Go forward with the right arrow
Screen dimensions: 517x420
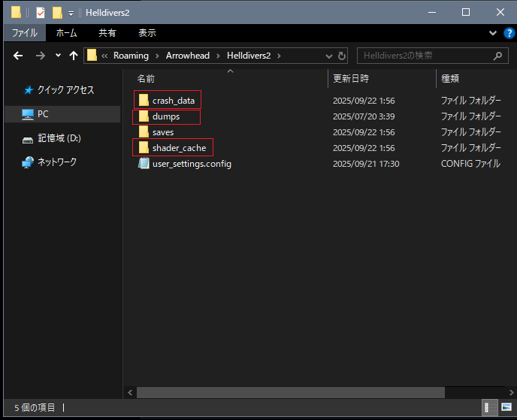click(41, 56)
